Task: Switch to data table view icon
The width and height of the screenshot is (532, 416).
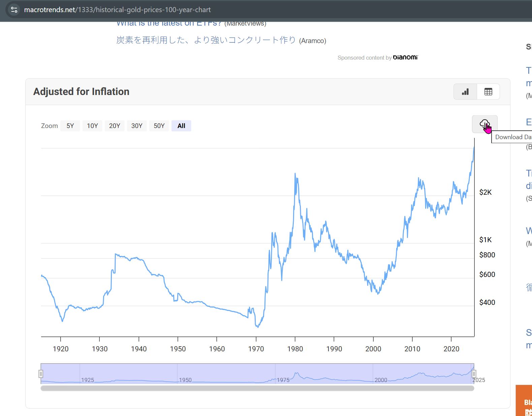Action: point(488,92)
